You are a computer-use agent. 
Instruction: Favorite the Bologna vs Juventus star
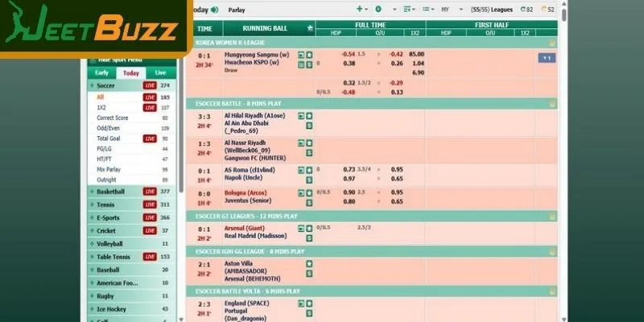(309, 193)
